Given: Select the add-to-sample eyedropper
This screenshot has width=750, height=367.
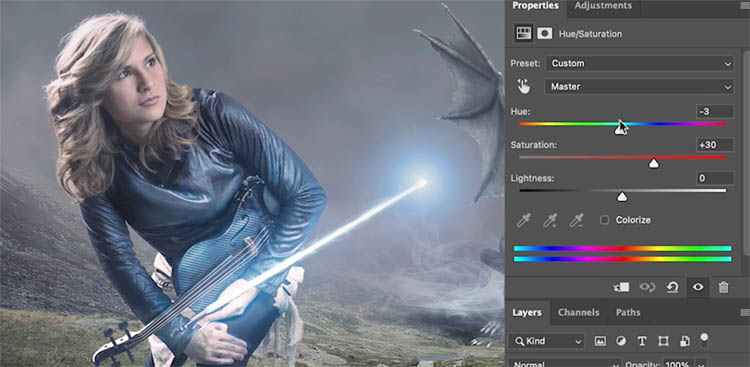Looking at the screenshot, I should tap(550, 220).
